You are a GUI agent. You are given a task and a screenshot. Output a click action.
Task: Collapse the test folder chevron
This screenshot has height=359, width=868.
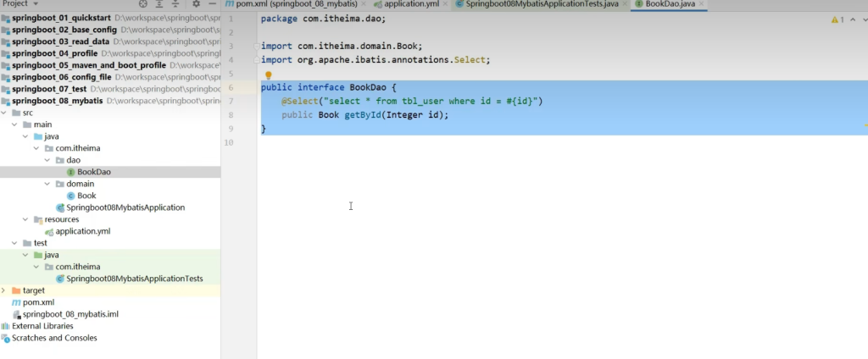(14, 243)
